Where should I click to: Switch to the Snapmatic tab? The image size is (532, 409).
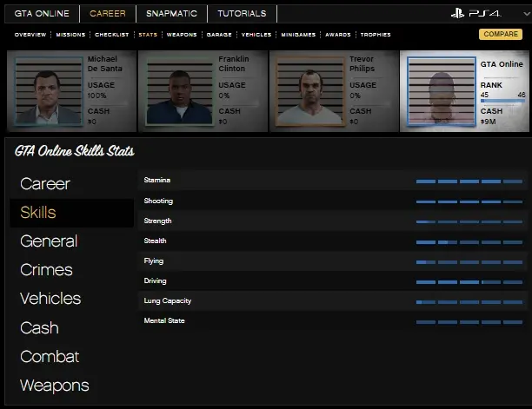[x=170, y=14]
